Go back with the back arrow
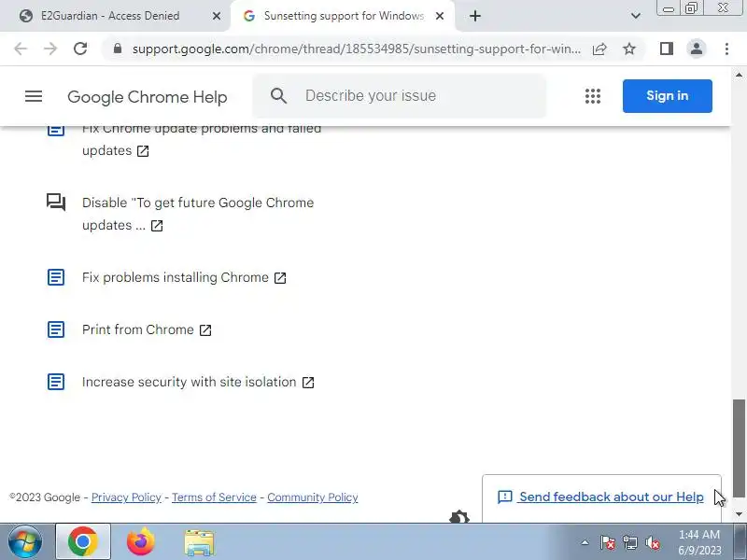 [x=21, y=49]
